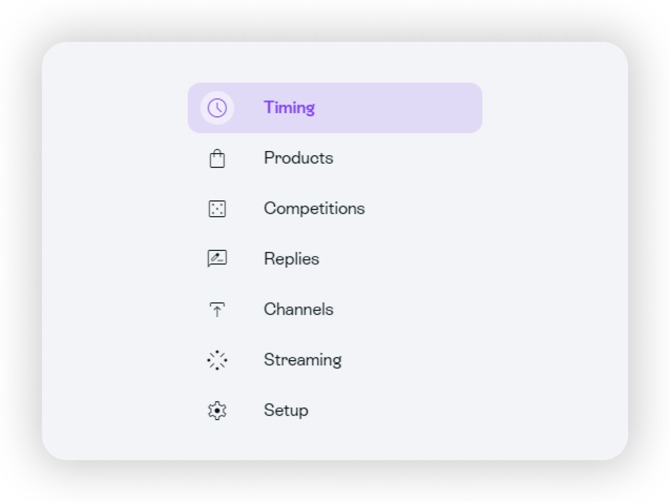The image size is (670, 502).
Task: Switch to the Channels section
Action: (x=297, y=310)
